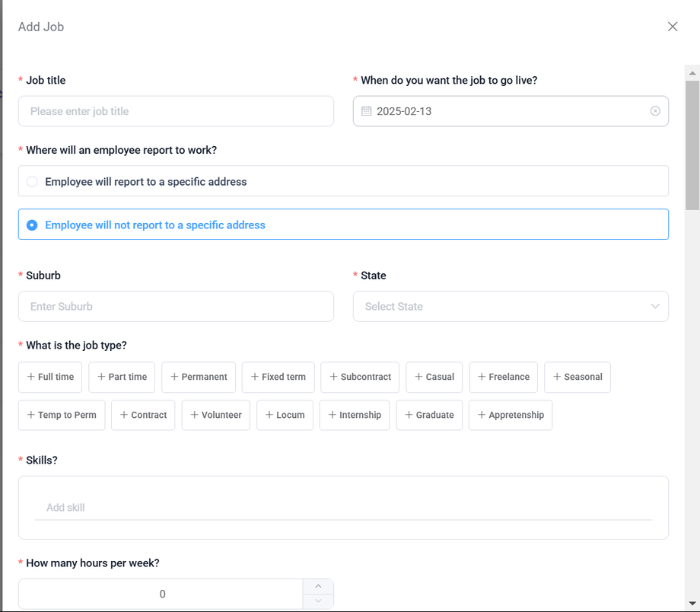Close the Add Job dialog

(x=673, y=27)
